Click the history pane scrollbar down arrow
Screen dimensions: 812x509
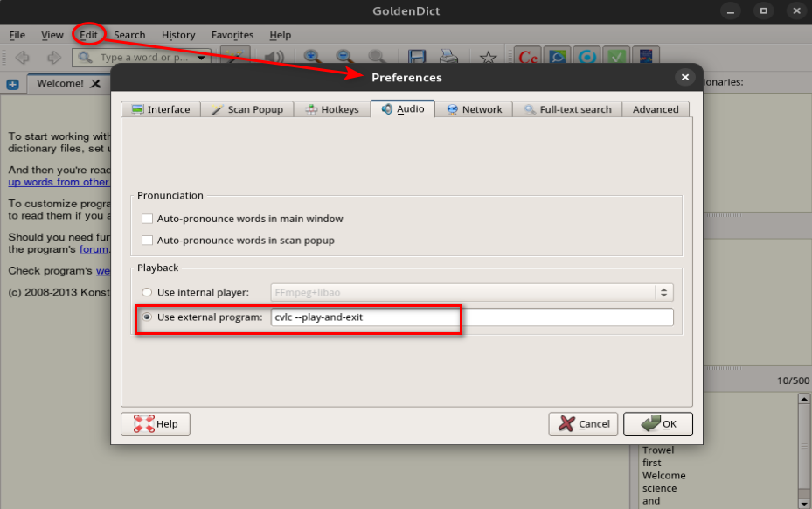[804, 503]
